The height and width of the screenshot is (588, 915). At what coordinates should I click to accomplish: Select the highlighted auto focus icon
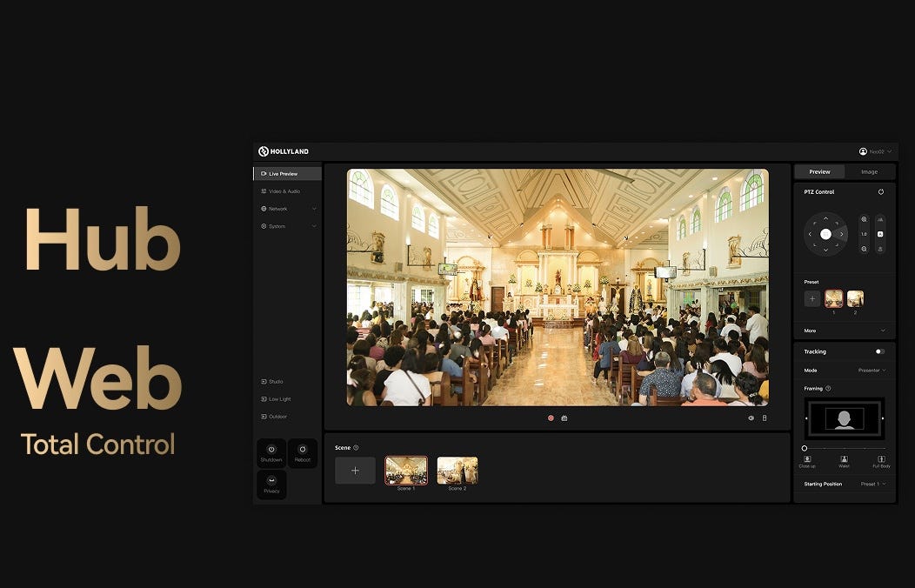click(880, 235)
